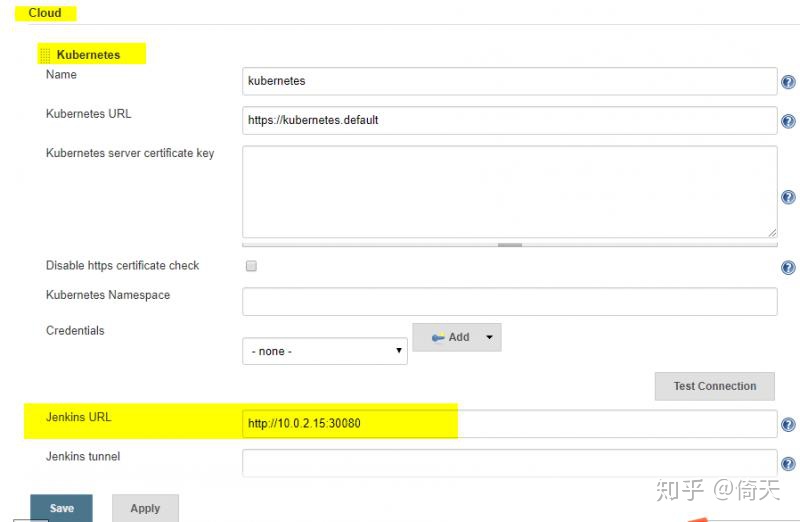Click inside the server certificate key textarea
The width and height of the screenshot is (800, 522).
click(x=510, y=192)
